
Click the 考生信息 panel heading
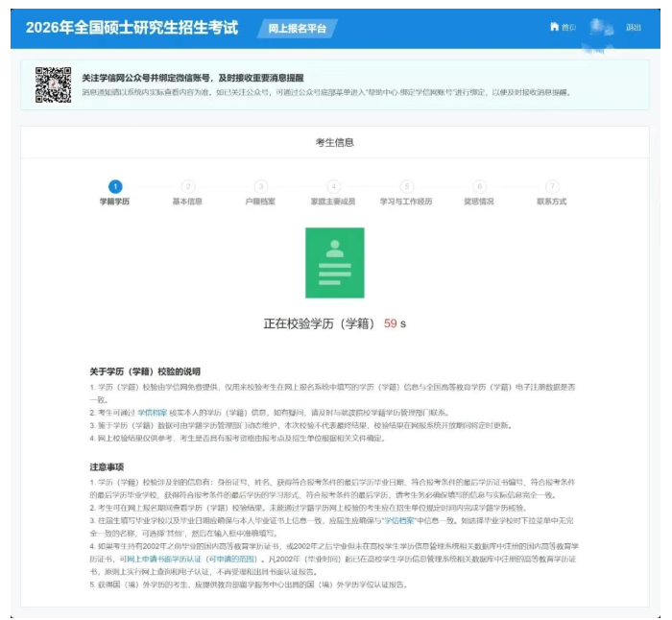(334, 142)
